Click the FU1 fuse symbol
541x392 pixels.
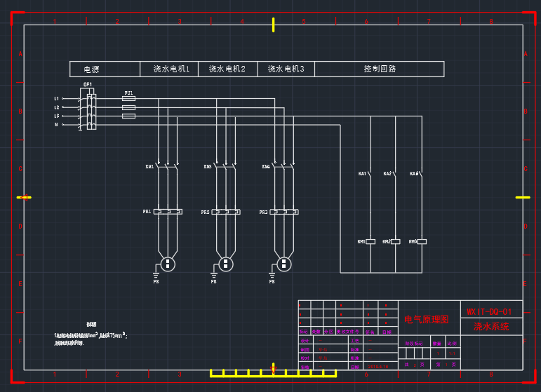[x=128, y=99]
